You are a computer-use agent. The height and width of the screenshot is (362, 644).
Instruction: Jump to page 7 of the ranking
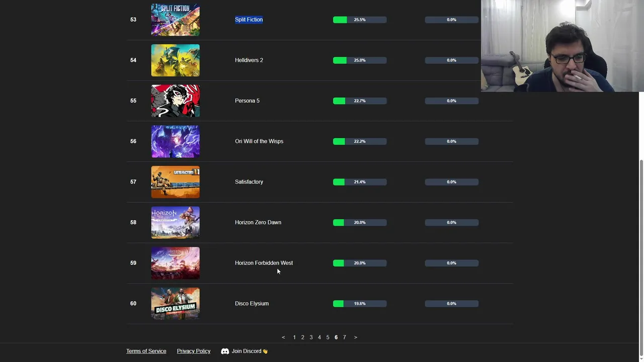(344, 337)
